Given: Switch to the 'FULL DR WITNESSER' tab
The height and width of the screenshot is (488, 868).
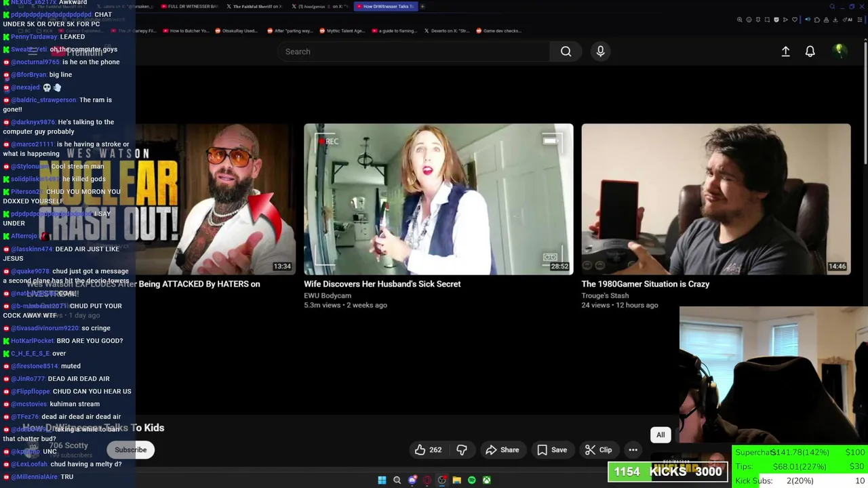Looking at the screenshot, I should (190, 6).
